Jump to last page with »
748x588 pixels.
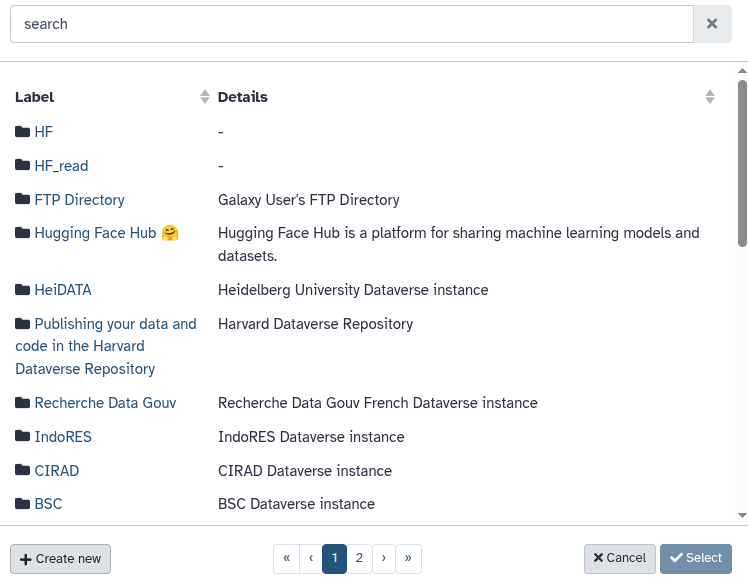(408, 558)
